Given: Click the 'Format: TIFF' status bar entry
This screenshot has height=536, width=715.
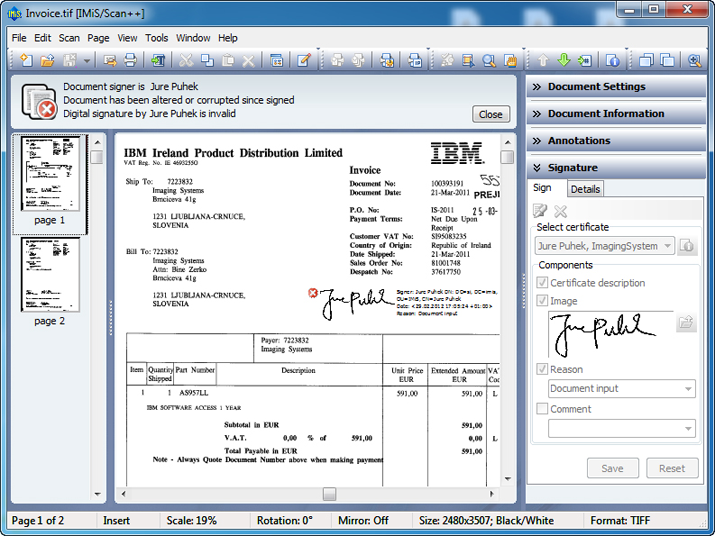Looking at the screenshot, I should 620,520.
